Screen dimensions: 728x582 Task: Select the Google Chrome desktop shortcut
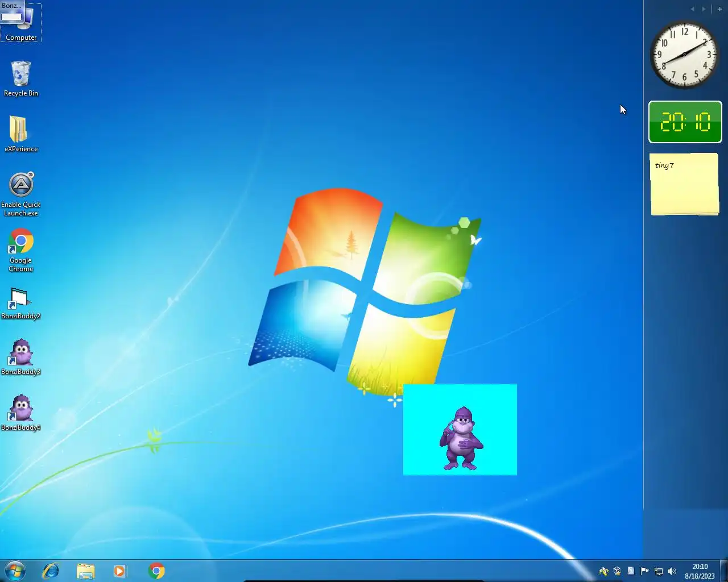21,250
